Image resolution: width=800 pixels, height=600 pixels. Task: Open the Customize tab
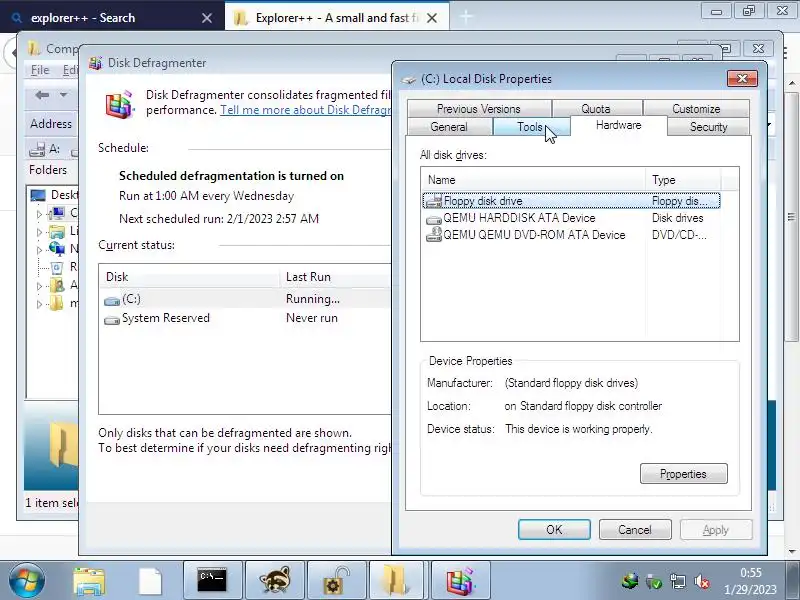696,109
